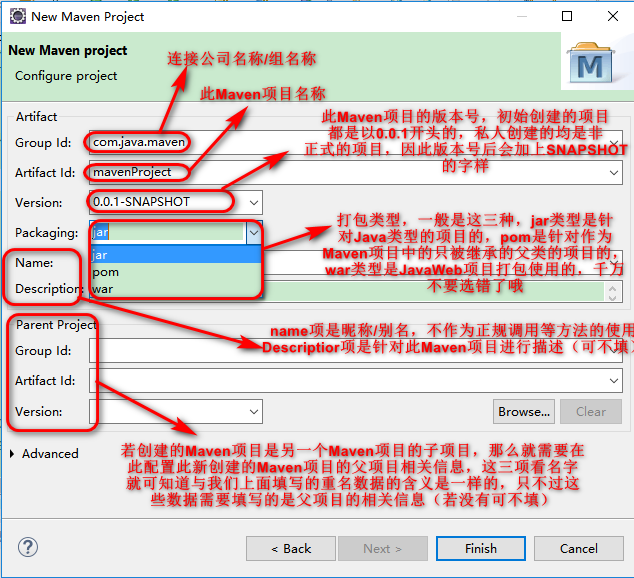Click the Parent Project Group Id field

pos(355,350)
